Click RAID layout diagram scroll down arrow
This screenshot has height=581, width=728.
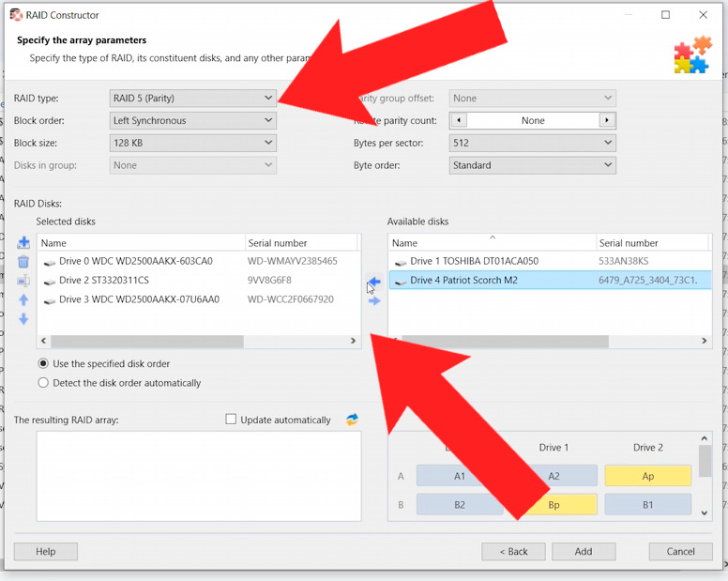(705, 513)
